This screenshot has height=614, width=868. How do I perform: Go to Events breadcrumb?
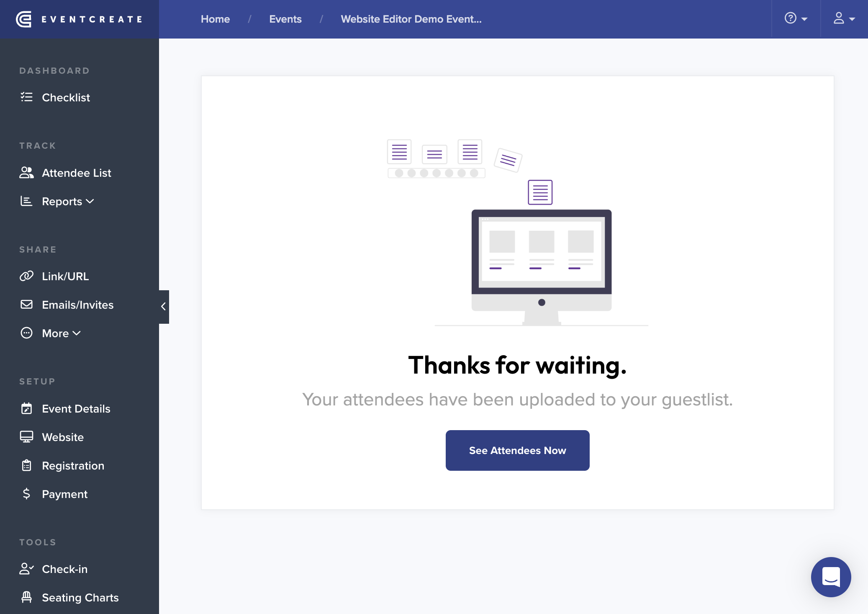(x=285, y=19)
